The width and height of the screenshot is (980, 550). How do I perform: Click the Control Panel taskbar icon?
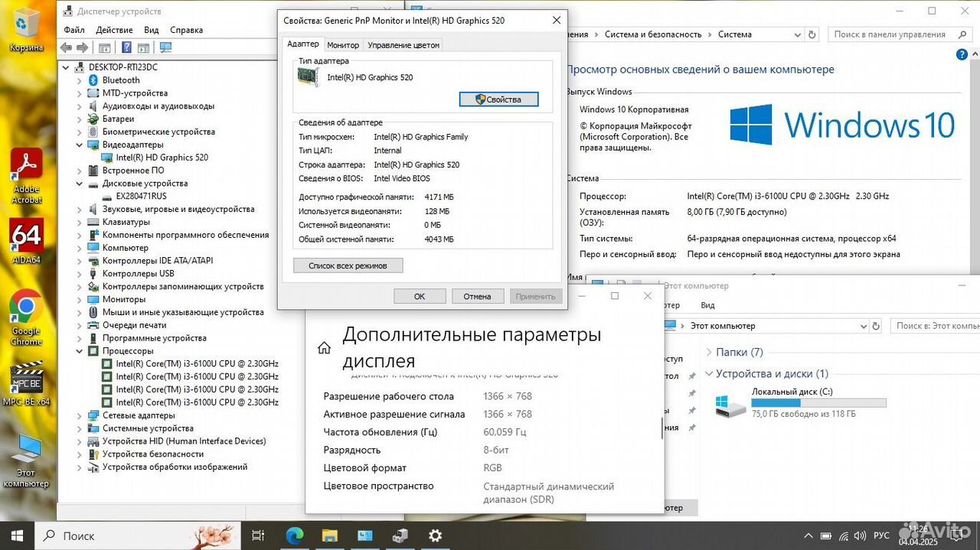coord(364,535)
